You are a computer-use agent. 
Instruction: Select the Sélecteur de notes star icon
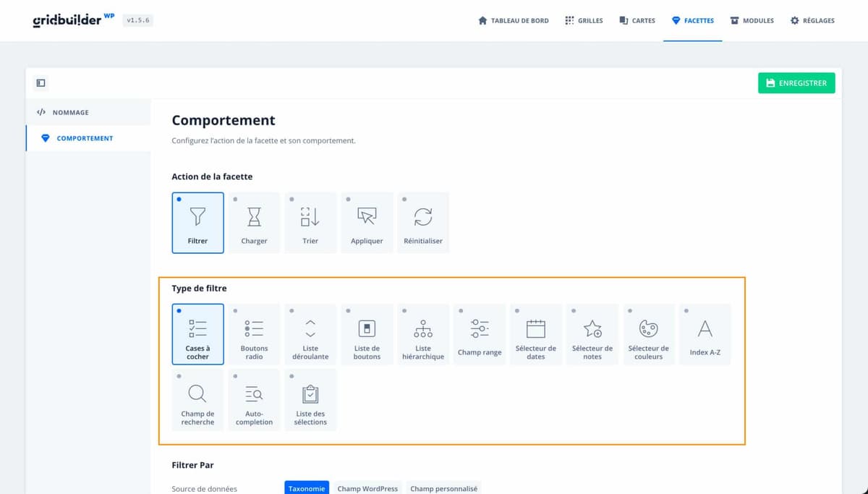[x=592, y=329]
